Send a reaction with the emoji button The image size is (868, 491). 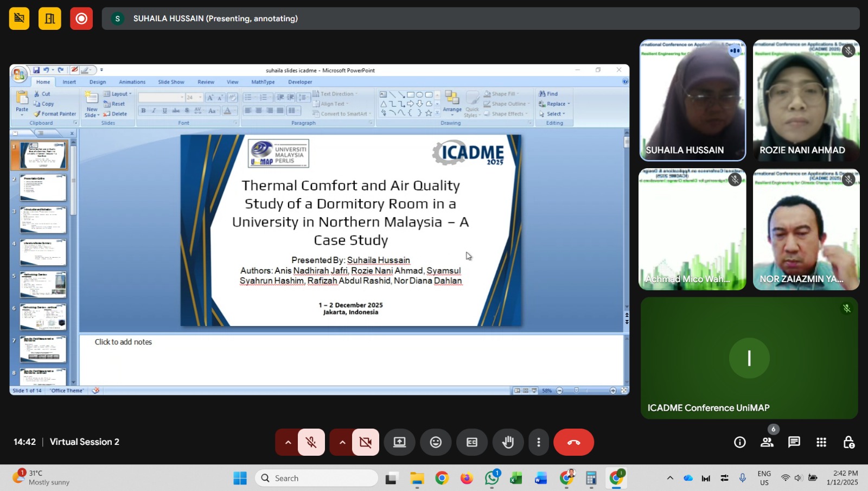[x=436, y=442]
